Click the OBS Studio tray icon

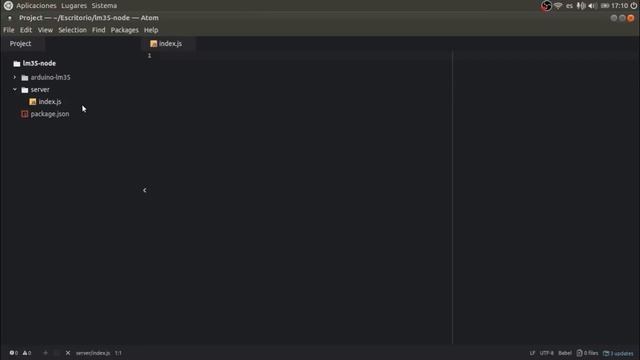(546, 6)
